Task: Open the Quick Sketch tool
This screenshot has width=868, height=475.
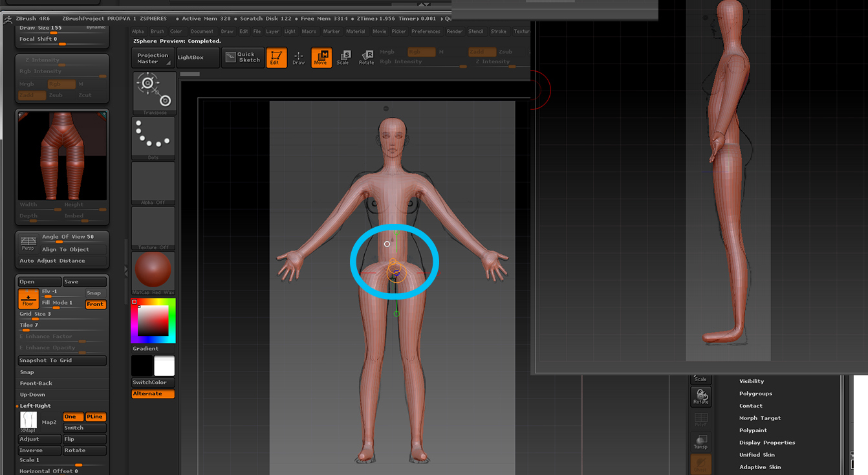Action: coord(243,58)
